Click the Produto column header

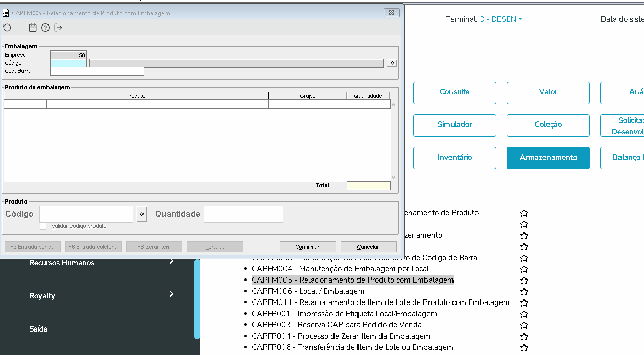136,96
